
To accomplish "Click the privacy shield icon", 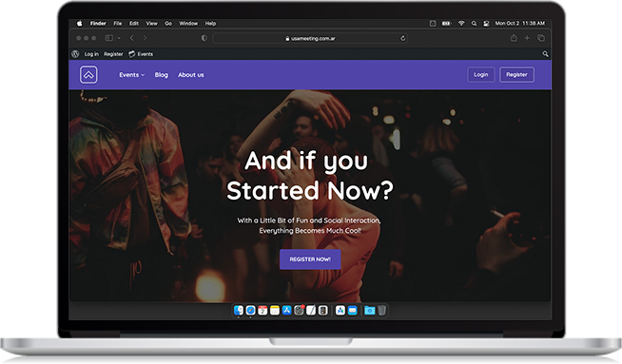I will point(204,38).
